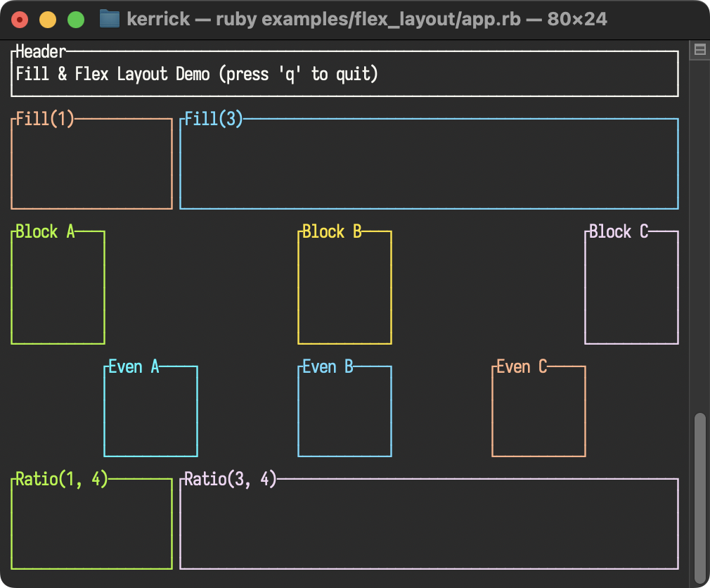Screen dimensions: 710x588
Task: Click the window title text 'kerrick — ruby examples/flex_layout/app.rb'
Action: tap(324, 19)
